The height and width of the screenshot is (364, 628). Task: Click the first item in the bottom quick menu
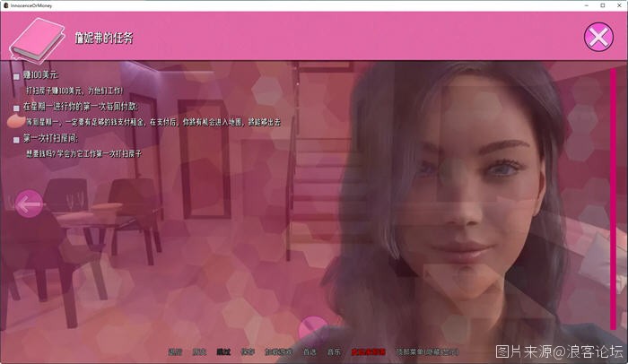click(175, 352)
